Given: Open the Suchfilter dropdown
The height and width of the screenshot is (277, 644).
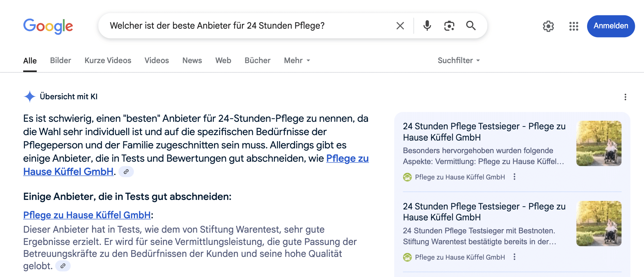Looking at the screenshot, I should (x=459, y=60).
